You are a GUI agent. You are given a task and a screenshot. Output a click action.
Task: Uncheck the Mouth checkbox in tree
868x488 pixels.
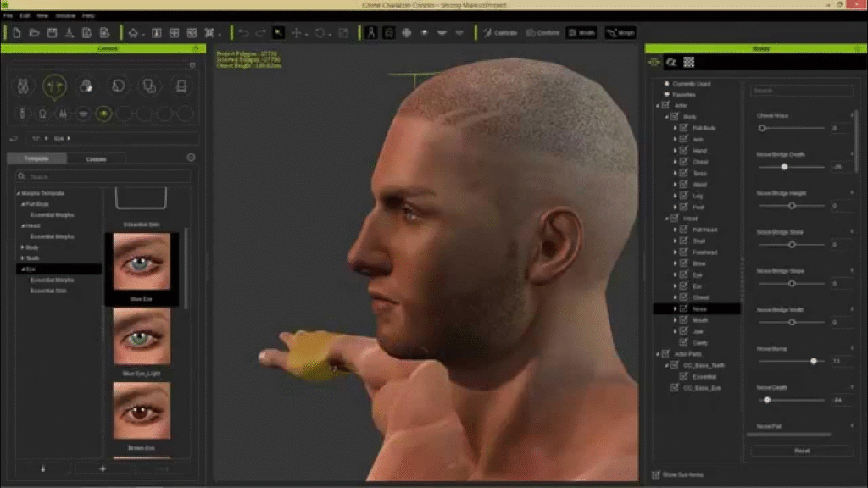683,320
